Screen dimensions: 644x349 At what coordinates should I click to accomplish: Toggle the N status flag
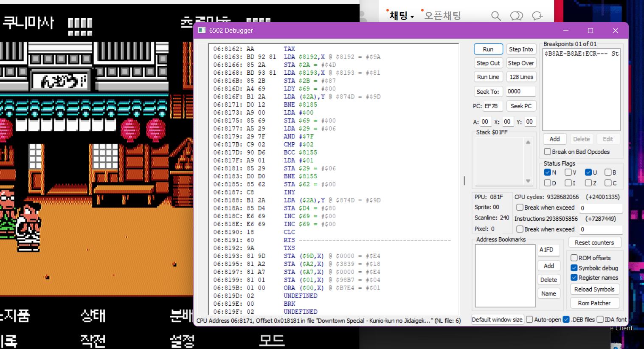(x=548, y=172)
